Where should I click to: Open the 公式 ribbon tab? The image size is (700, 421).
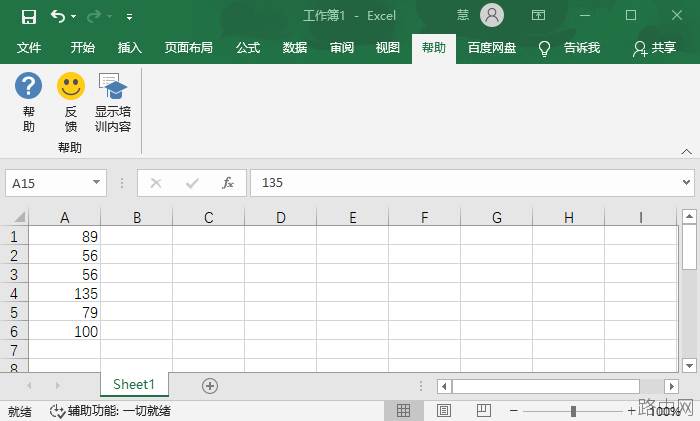tap(248, 47)
